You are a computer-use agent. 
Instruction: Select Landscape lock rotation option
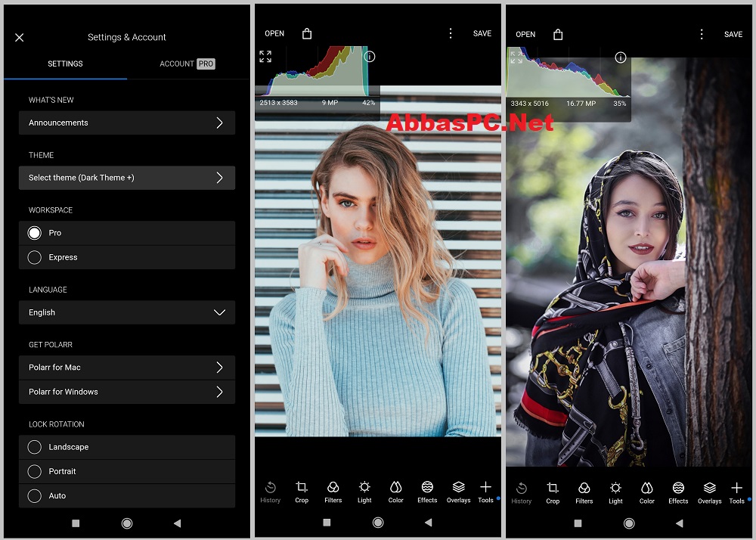[34, 447]
